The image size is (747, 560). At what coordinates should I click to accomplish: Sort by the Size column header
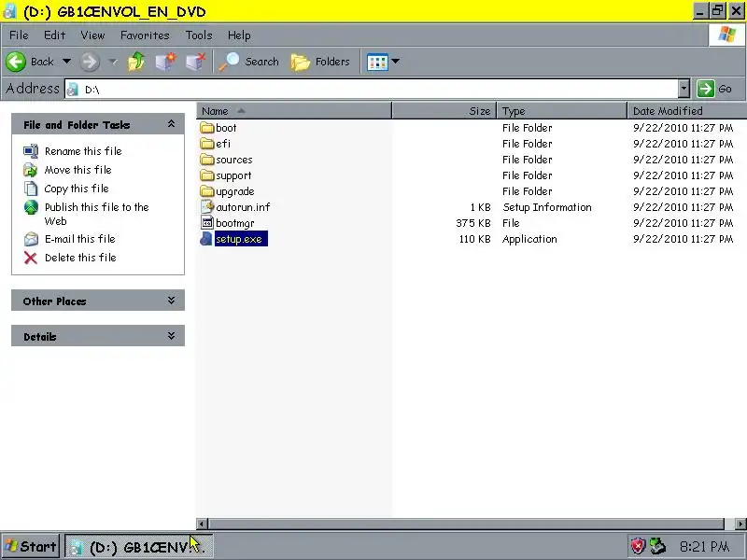(x=444, y=111)
